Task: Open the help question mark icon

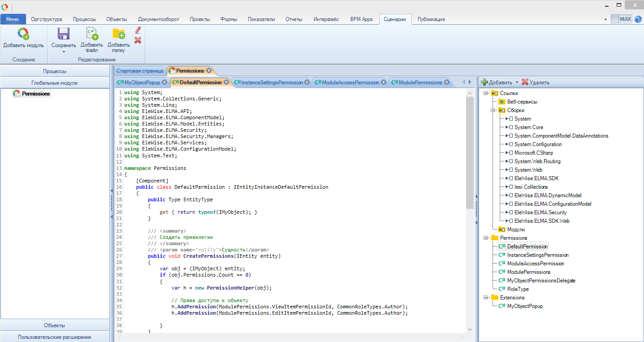Action: tap(638, 19)
